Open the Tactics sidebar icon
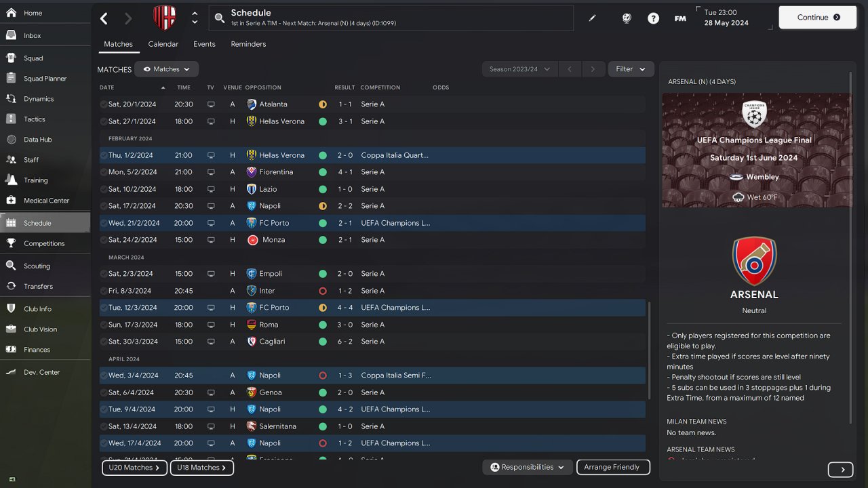Image resolution: width=868 pixels, height=488 pixels. pos(11,119)
